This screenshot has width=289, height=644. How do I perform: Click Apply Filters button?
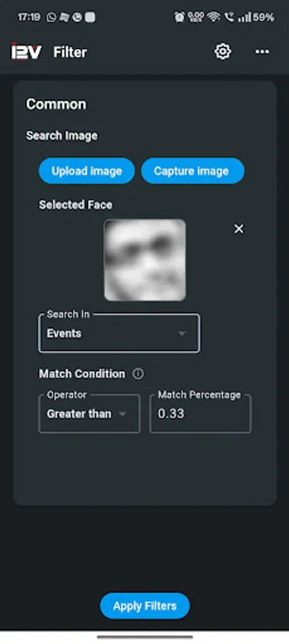pos(145,605)
